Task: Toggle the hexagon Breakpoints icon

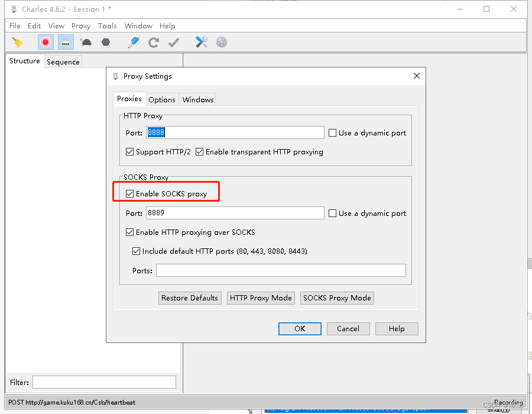Action: tap(106, 42)
